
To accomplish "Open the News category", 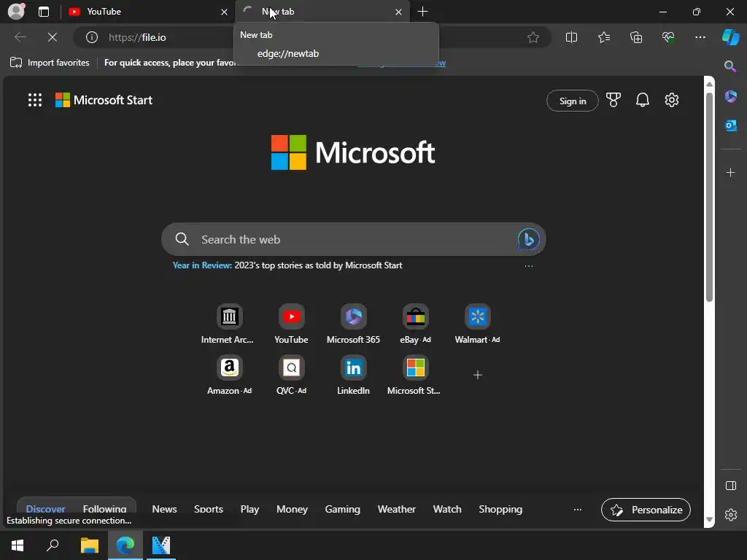I will pos(164,509).
